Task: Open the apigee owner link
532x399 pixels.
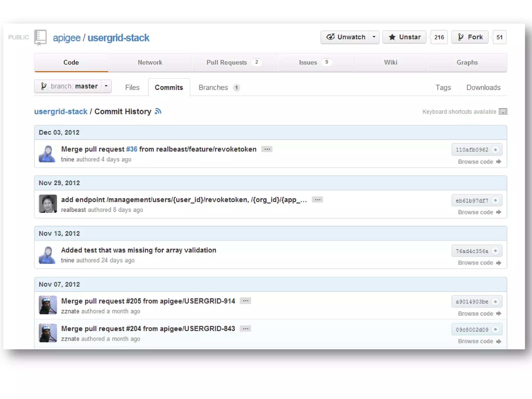Action: tap(67, 38)
